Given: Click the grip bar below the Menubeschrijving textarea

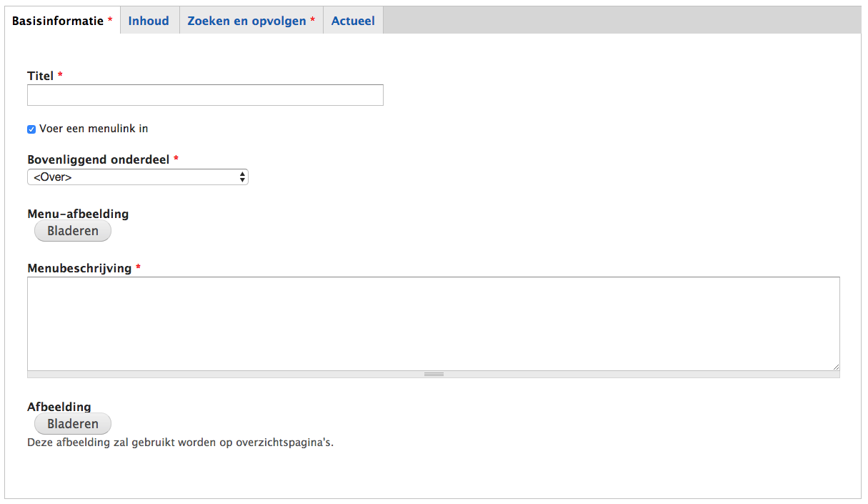Looking at the screenshot, I should [434, 374].
